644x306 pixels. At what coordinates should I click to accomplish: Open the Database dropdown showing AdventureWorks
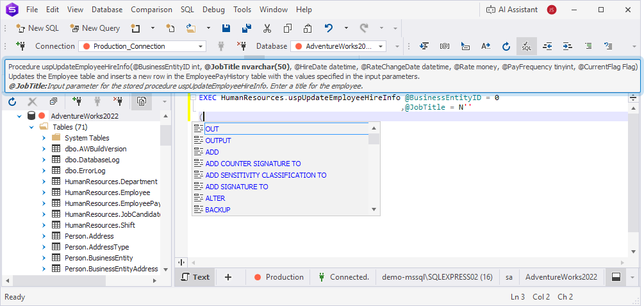[x=339, y=46]
